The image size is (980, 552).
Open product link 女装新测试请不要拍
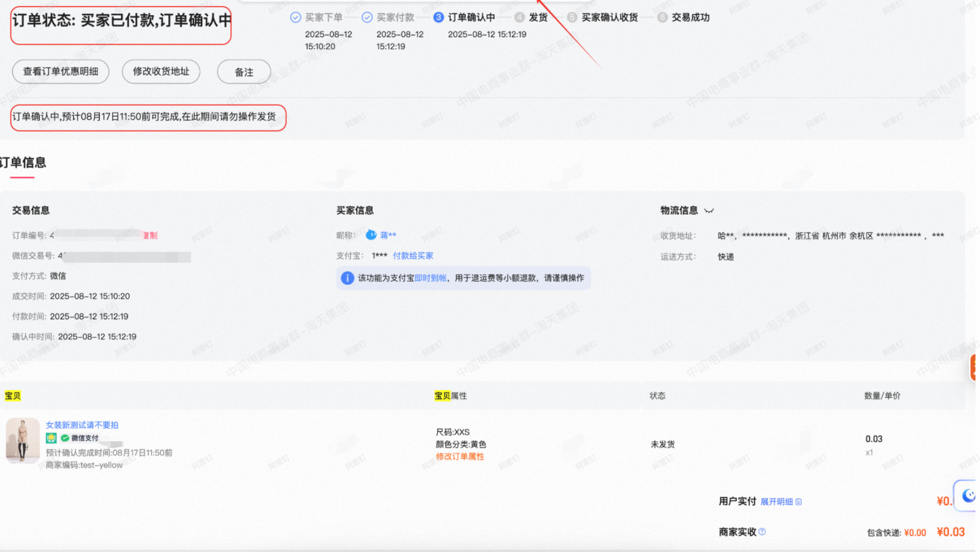point(82,425)
